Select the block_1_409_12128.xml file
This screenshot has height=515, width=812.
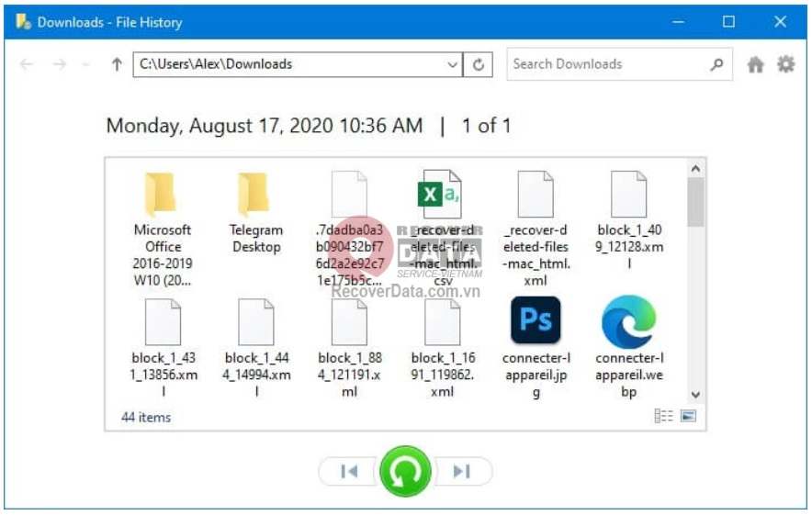pyautogui.click(x=628, y=220)
